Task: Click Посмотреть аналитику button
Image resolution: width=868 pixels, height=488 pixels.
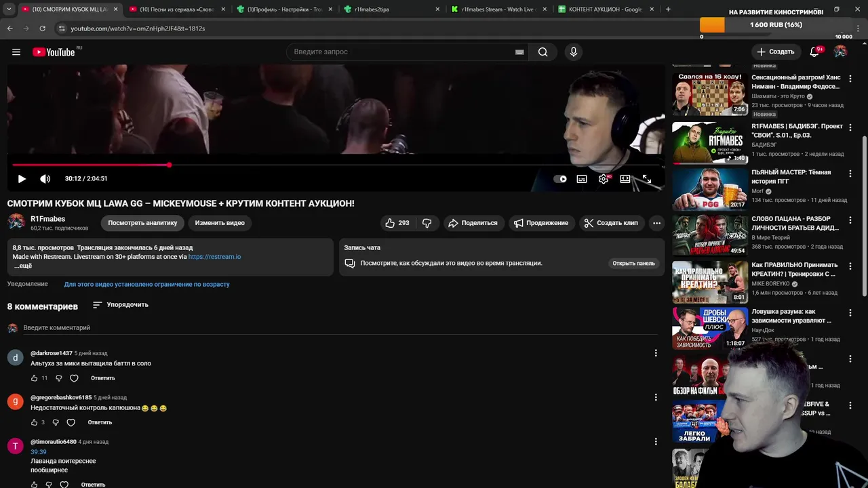Action: 142,223
